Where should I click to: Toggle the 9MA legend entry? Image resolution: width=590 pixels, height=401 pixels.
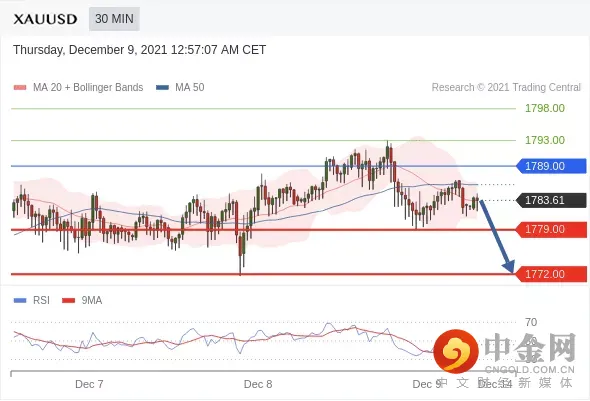(x=82, y=300)
